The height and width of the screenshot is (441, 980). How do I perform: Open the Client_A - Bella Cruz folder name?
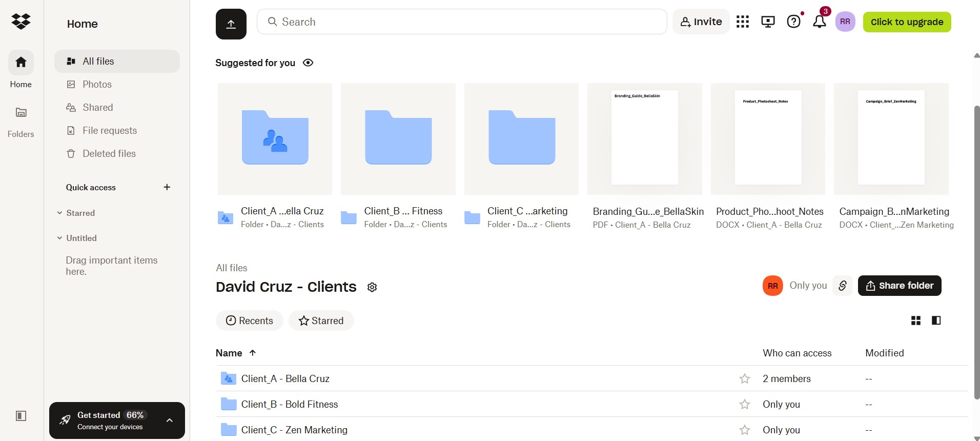coord(285,378)
